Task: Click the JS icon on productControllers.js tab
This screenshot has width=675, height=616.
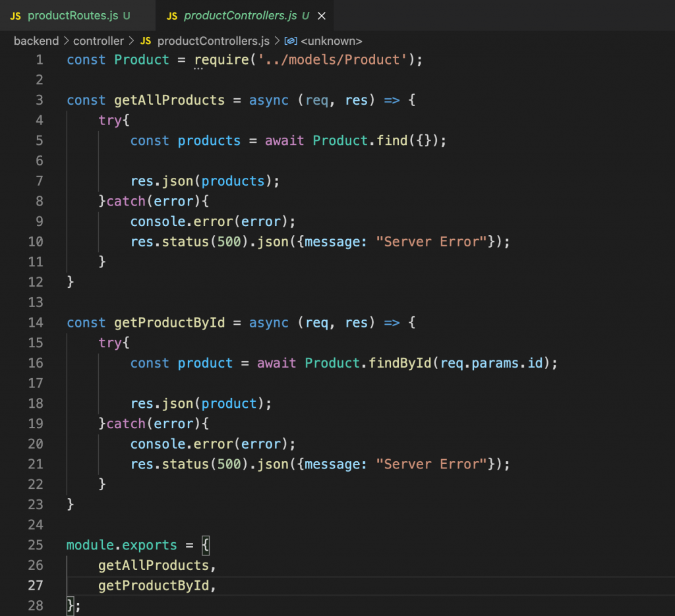Action: pos(172,16)
